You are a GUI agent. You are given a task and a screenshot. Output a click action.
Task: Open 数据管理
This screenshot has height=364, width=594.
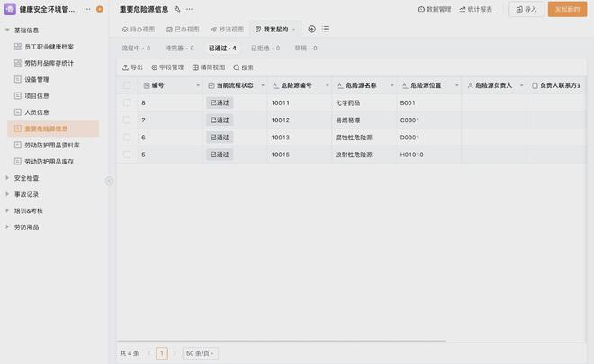(x=435, y=9)
